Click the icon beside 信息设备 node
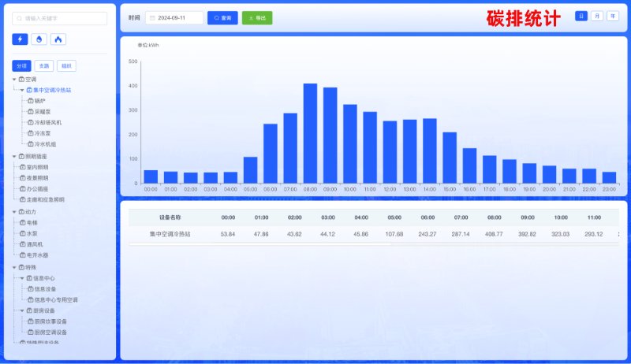The image size is (631, 364). [x=31, y=289]
